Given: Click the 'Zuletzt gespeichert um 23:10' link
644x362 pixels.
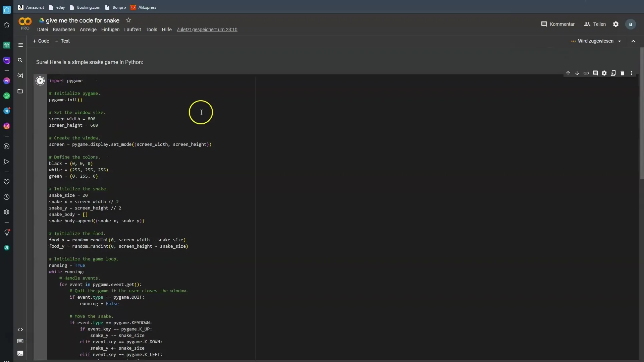Looking at the screenshot, I should 207,29.
